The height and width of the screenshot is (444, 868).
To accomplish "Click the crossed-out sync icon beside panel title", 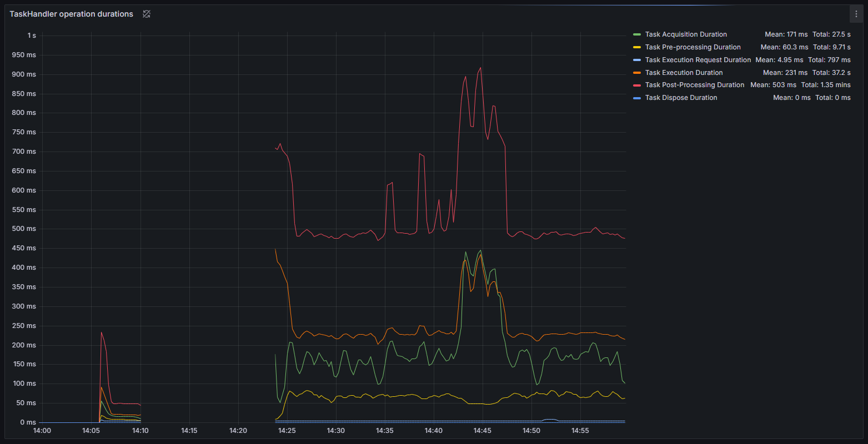I will [x=146, y=14].
